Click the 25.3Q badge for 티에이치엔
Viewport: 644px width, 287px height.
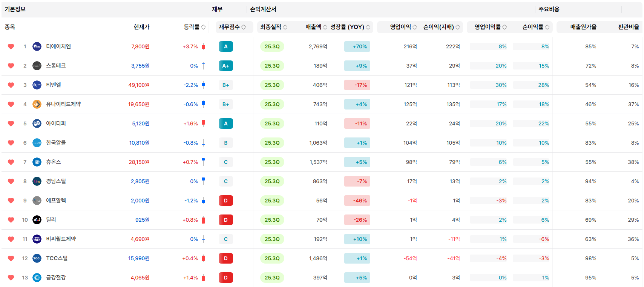coord(272,46)
